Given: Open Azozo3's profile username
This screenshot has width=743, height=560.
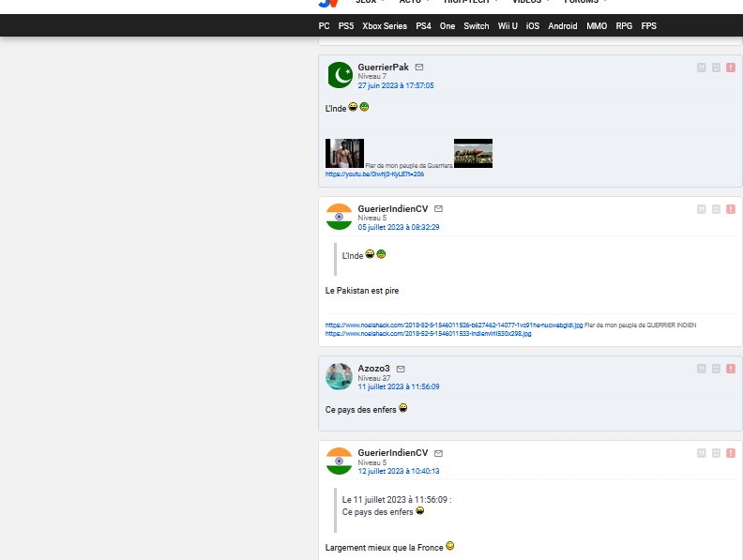Looking at the screenshot, I should tap(373, 369).
